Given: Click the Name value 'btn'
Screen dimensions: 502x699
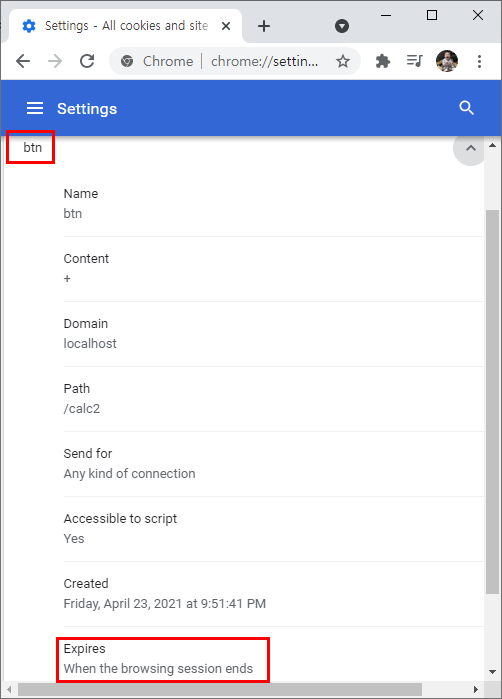Looking at the screenshot, I should [73, 214].
